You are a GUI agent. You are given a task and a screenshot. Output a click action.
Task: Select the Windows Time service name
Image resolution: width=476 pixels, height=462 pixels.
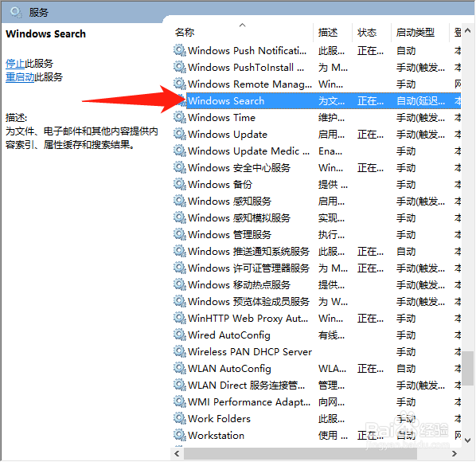(221, 117)
